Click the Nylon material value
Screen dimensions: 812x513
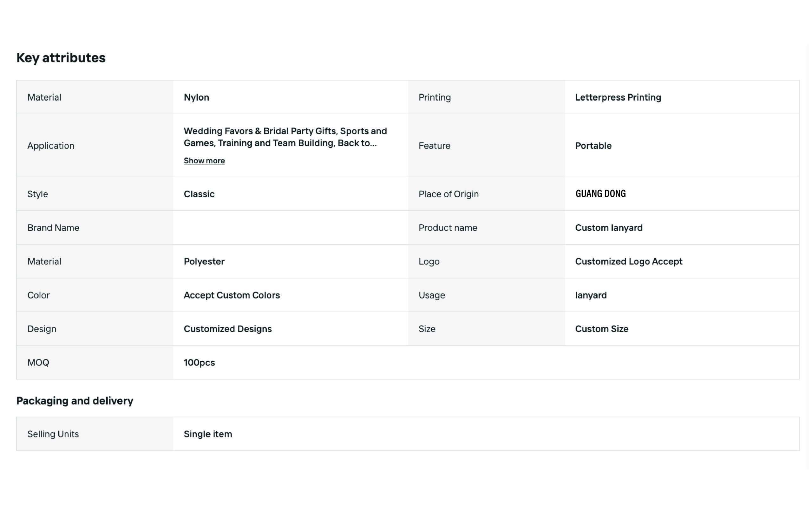coord(196,97)
